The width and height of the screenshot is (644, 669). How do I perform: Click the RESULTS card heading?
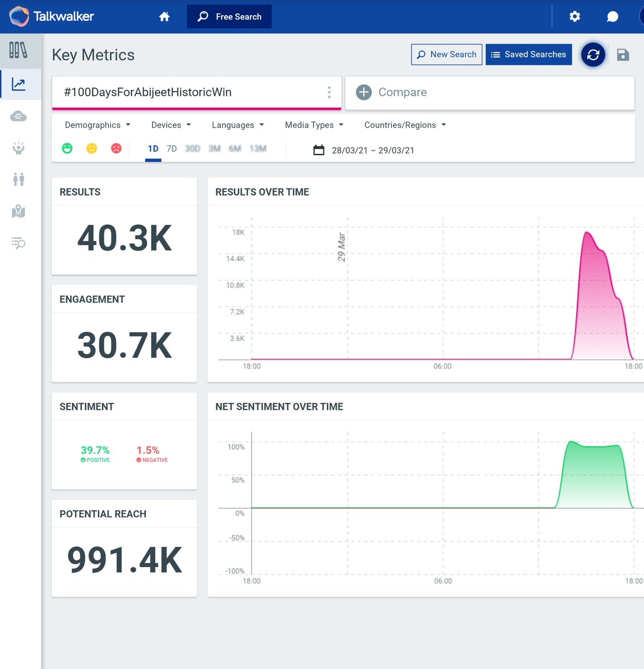coord(80,192)
